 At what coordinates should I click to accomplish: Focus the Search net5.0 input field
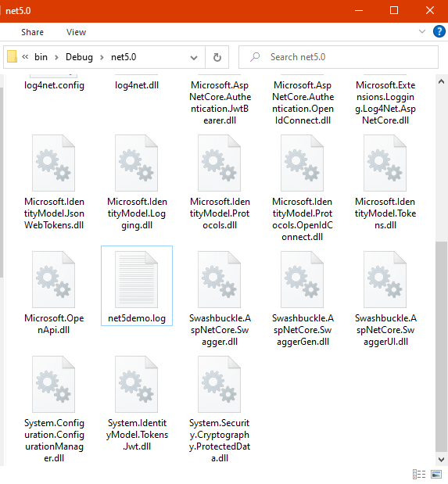338,57
